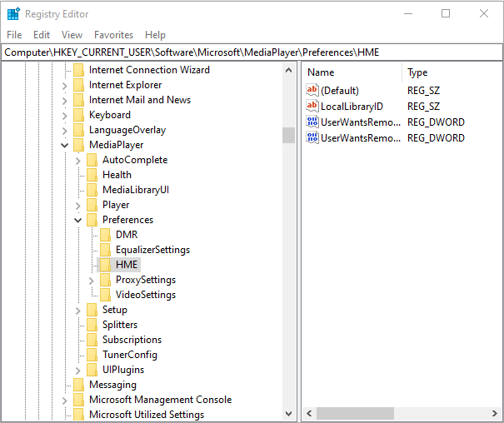The image size is (504, 423).
Task: Click the AutoComplete folder icon
Action: pyautogui.click(x=92, y=160)
